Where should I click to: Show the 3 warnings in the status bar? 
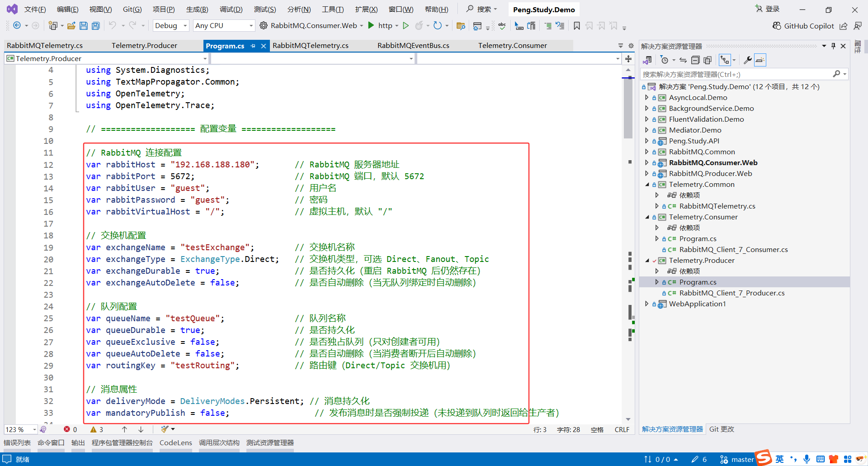coord(96,429)
